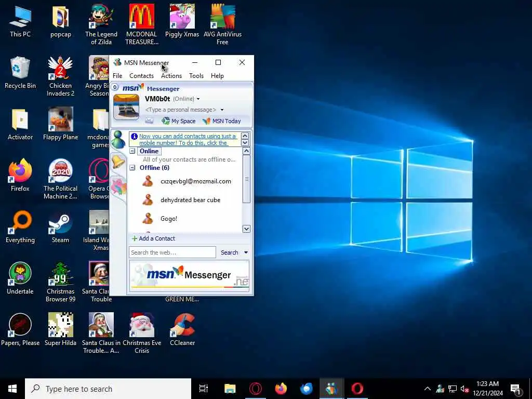Click the contact list scroll up arrow
The height and width of the screenshot is (399, 532).
click(x=247, y=151)
